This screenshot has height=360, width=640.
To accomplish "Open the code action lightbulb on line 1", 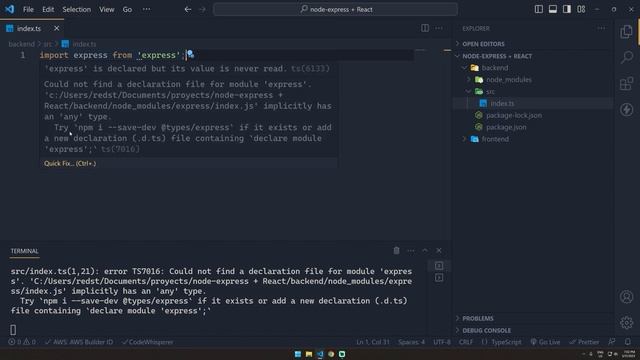I will point(190,54).
